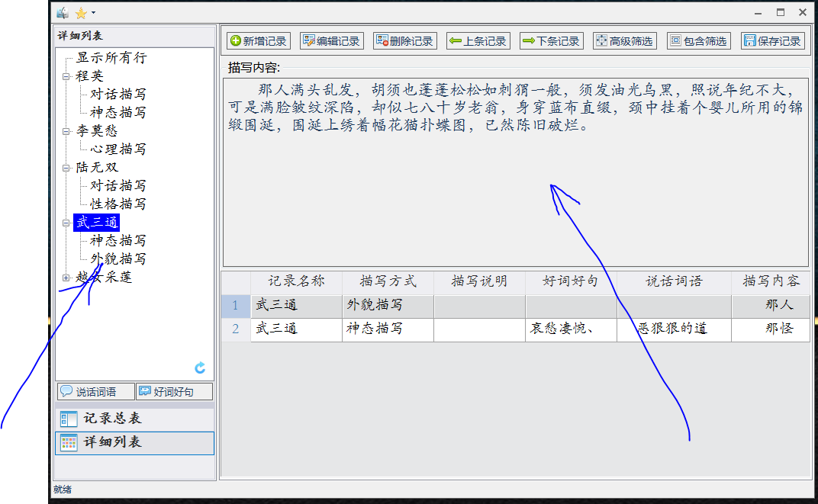Screen dimensions: 818x504
Task: Click the 那怪 cell in row 2
Action: coord(771,329)
